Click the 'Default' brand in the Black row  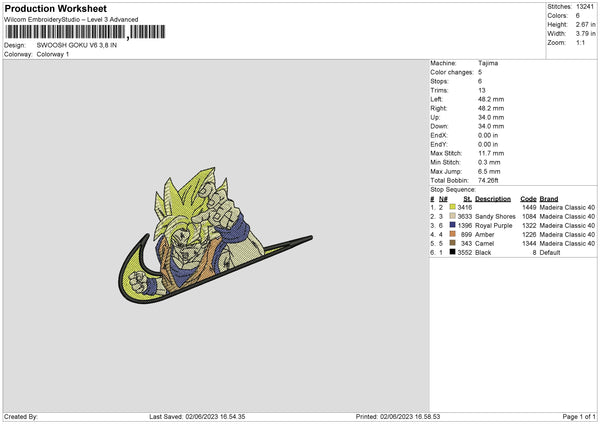tap(550, 253)
